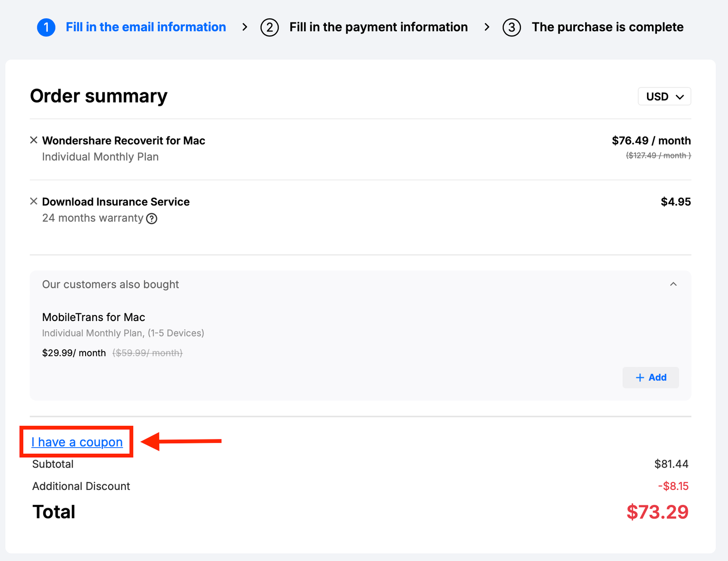Click the $81.44 subtotal amount
This screenshot has height=561, width=728.
pyautogui.click(x=671, y=464)
